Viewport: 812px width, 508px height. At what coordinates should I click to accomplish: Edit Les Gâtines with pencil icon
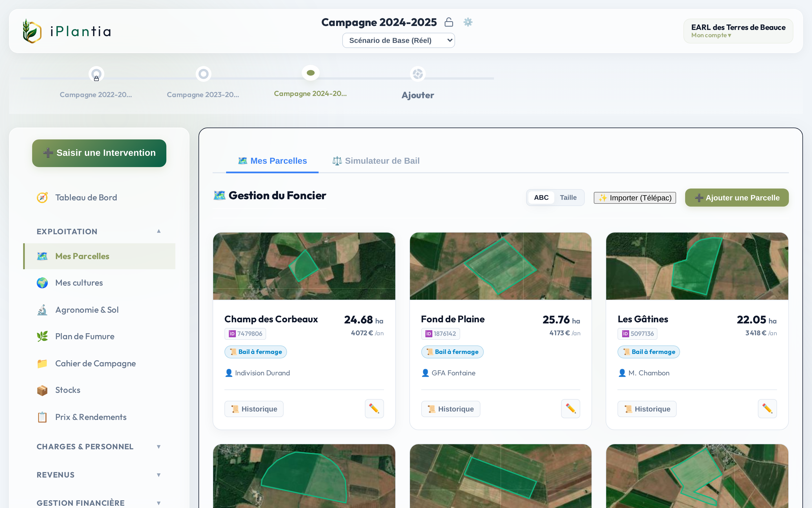click(x=767, y=409)
